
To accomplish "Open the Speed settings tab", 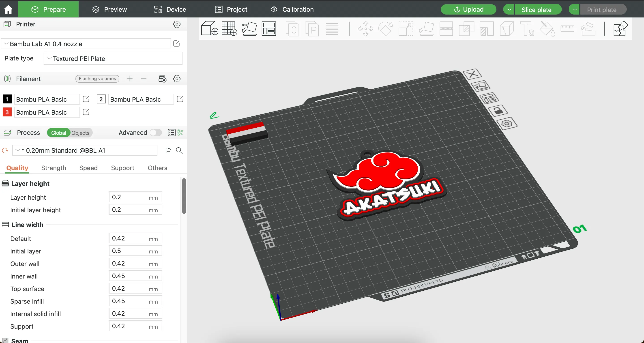I will click(x=88, y=168).
